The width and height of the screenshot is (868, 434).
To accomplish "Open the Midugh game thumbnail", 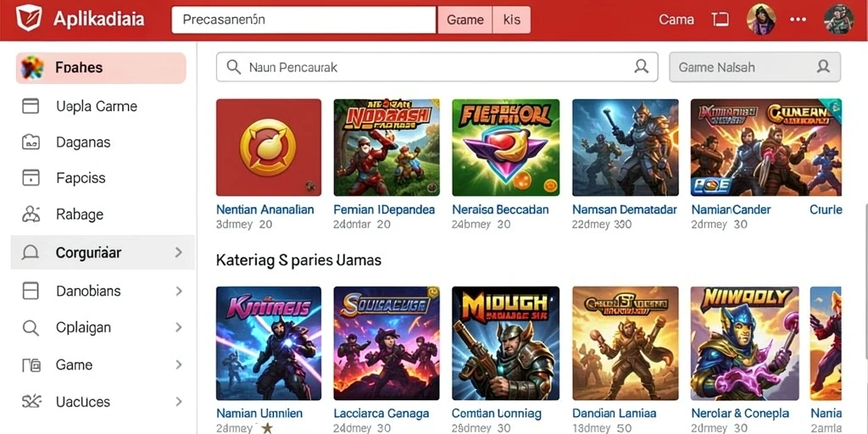I will pyautogui.click(x=505, y=343).
